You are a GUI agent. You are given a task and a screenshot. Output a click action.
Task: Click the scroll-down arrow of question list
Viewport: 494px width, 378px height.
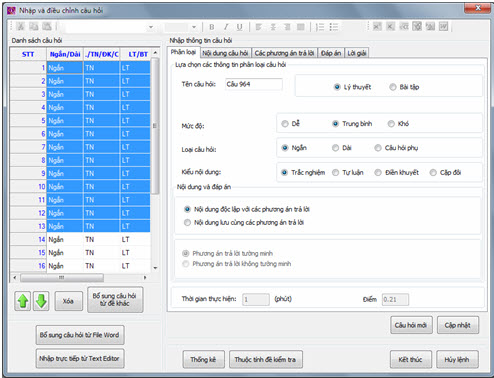pyautogui.click(x=155, y=268)
